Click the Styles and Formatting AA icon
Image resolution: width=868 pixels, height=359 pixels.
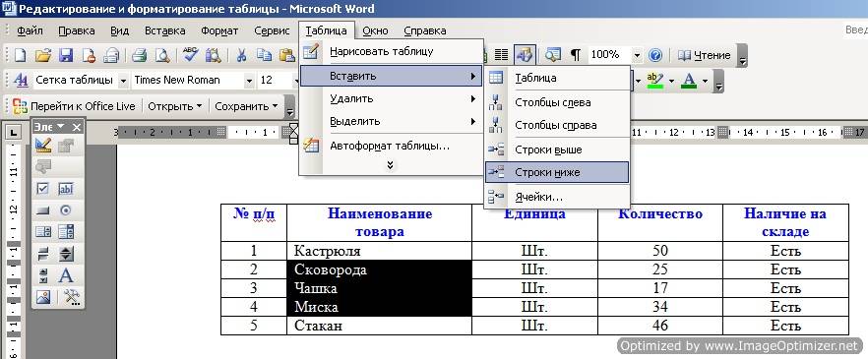(x=21, y=81)
